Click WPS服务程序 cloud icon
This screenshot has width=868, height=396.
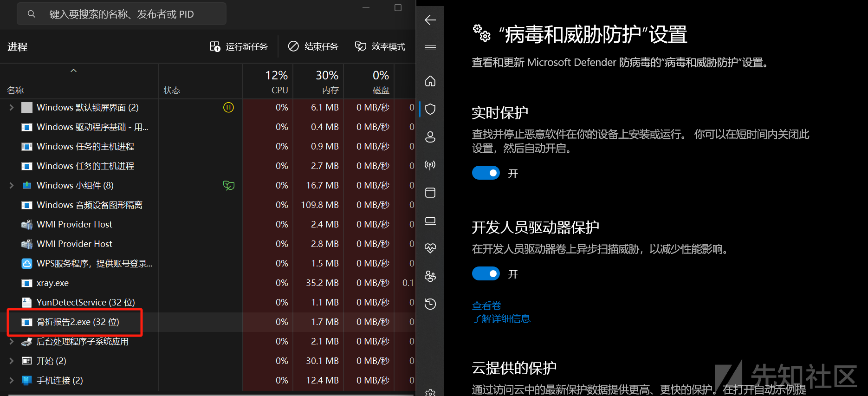27,263
